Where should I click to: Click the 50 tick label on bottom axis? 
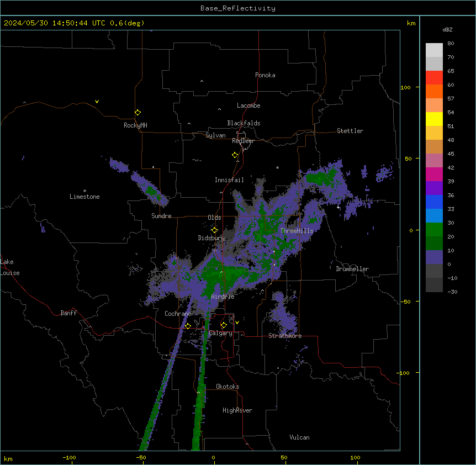(x=284, y=457)
